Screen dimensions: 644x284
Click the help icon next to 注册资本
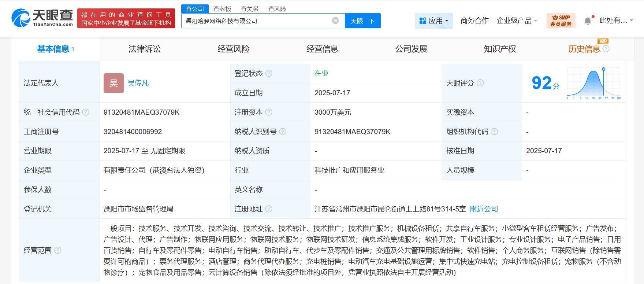point(269,112)
